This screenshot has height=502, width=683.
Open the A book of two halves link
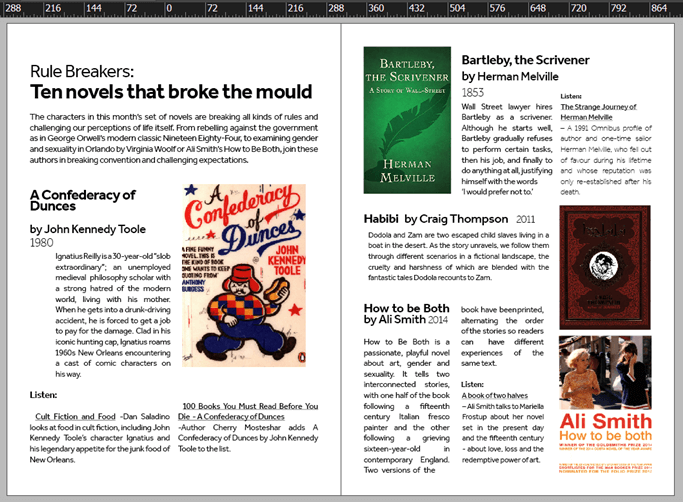495,395
